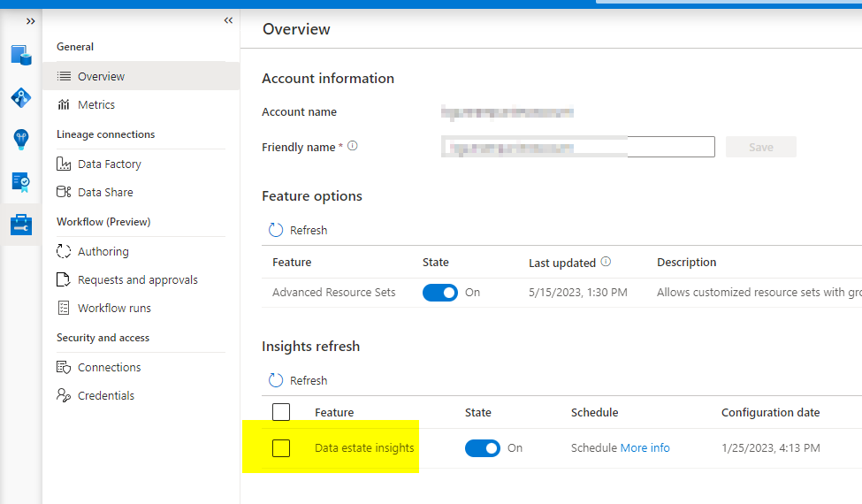Open the Data Map icon in rail

[21, 98]
